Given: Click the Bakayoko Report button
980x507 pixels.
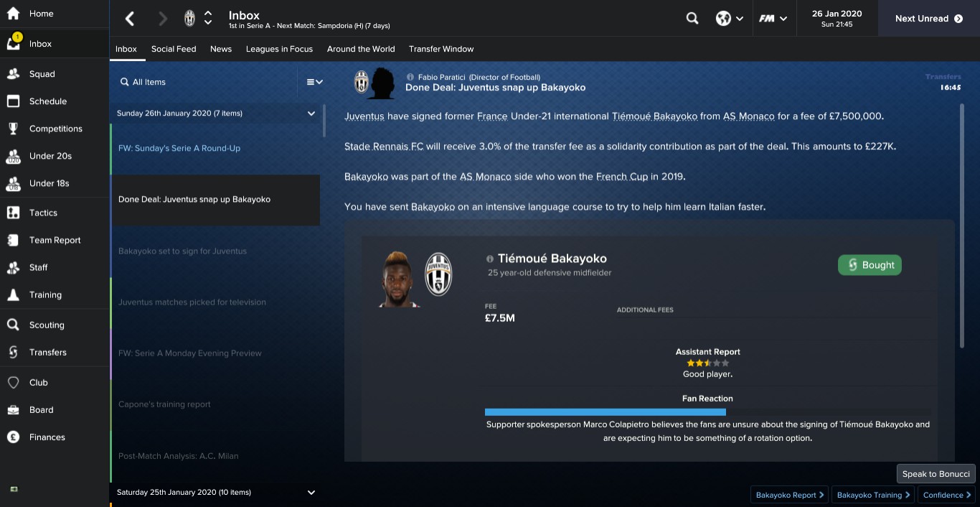Looking at the screenshot, I should tap(789, 495).
